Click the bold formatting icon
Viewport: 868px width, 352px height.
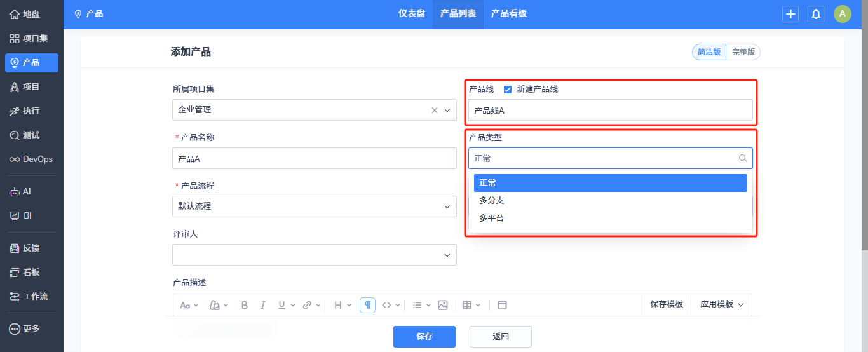tap(245, 305)
